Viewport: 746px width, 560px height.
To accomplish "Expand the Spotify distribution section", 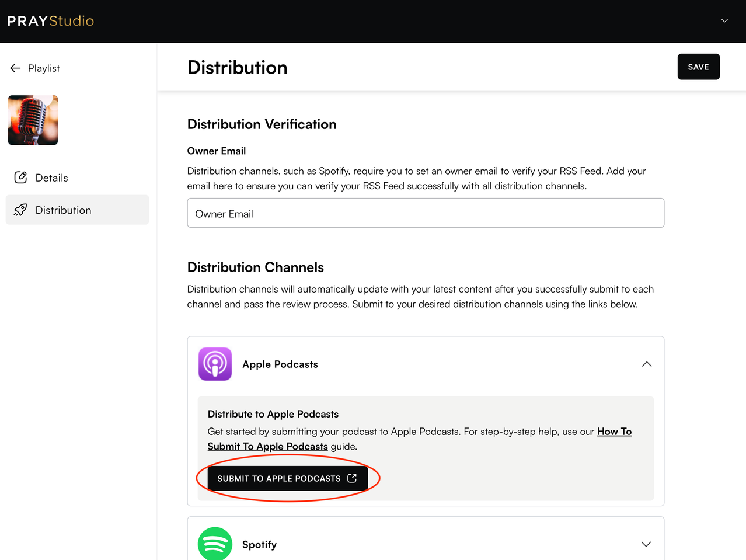I will pos(646,544).
